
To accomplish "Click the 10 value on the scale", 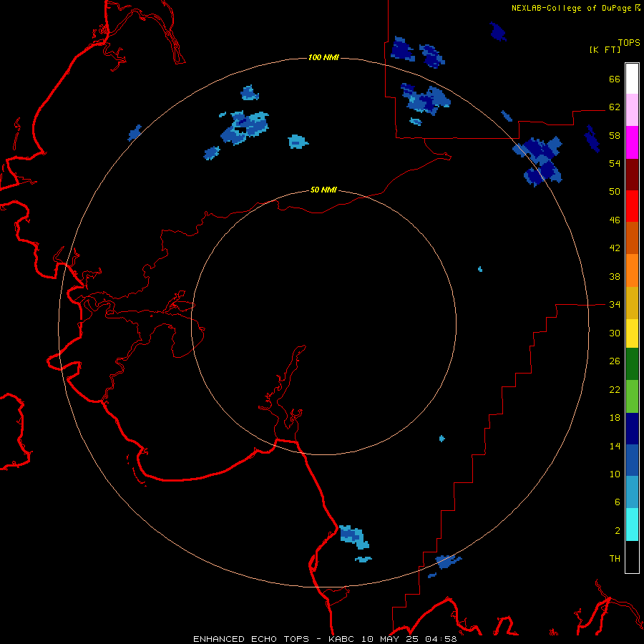I will click(x=615, y=474).
